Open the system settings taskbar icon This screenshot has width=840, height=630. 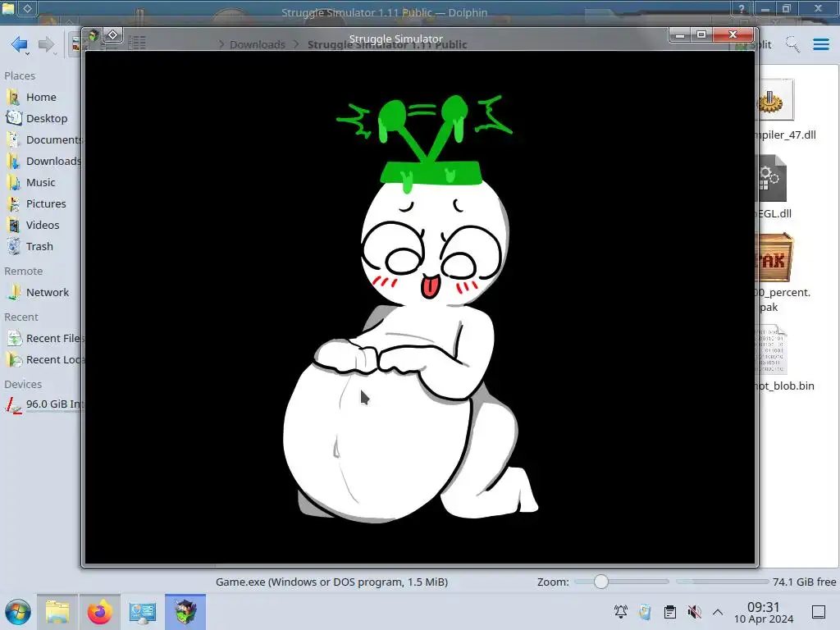(142, 612)
